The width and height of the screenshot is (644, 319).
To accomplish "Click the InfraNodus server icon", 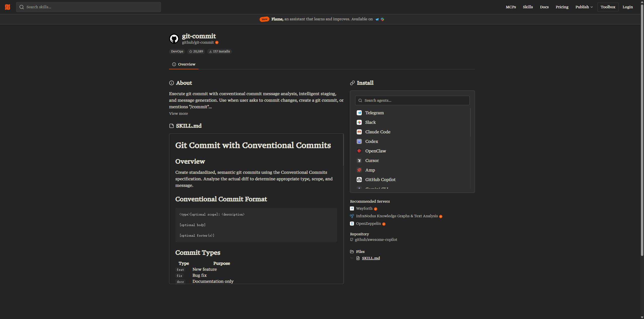I will pos(352,216).
